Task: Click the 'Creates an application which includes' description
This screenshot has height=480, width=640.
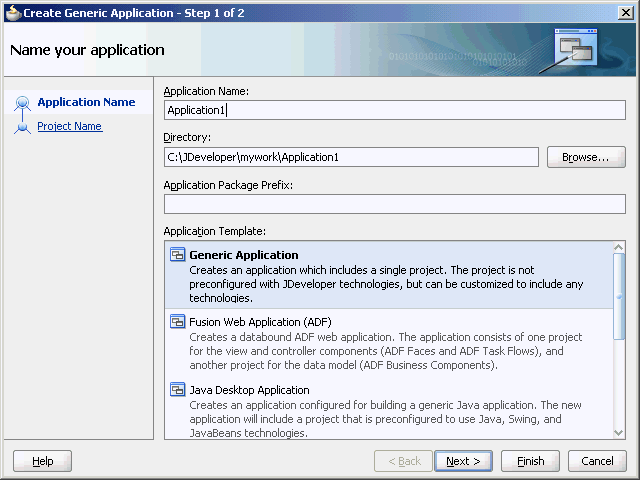Action: click(x=386, y=284)
